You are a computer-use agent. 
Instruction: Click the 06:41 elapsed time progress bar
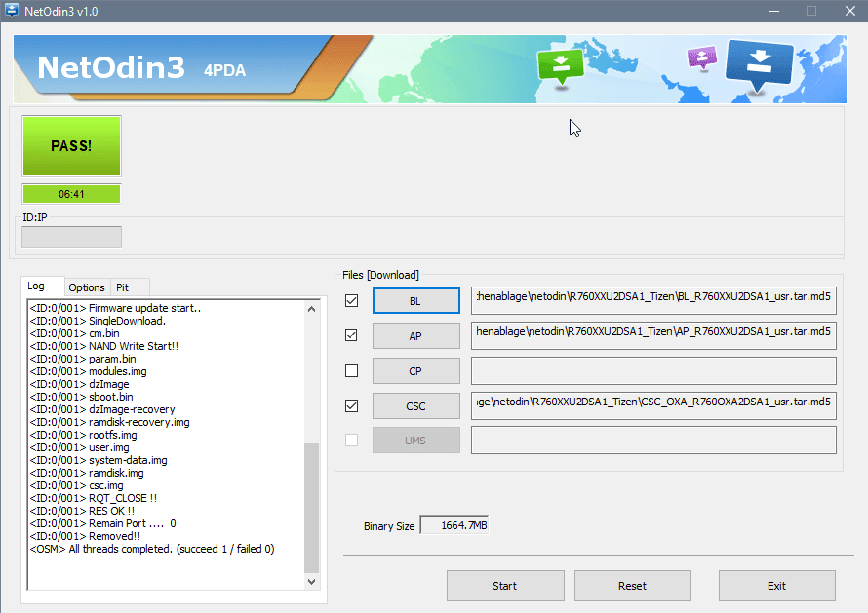71,194
